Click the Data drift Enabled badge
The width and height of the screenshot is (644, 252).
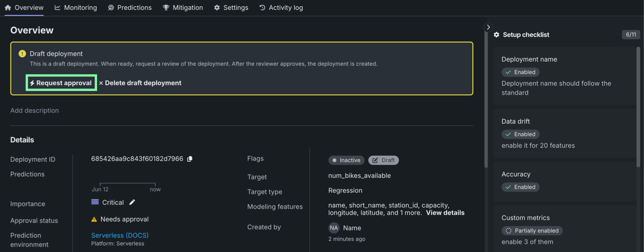(520, 134)
